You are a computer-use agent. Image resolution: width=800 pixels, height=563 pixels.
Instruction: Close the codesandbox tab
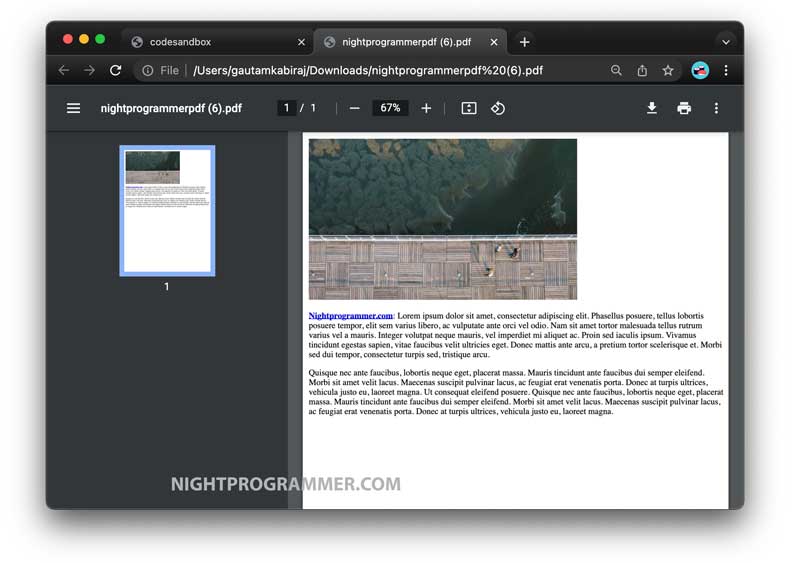pyautogui.click(x=302, y=42)
